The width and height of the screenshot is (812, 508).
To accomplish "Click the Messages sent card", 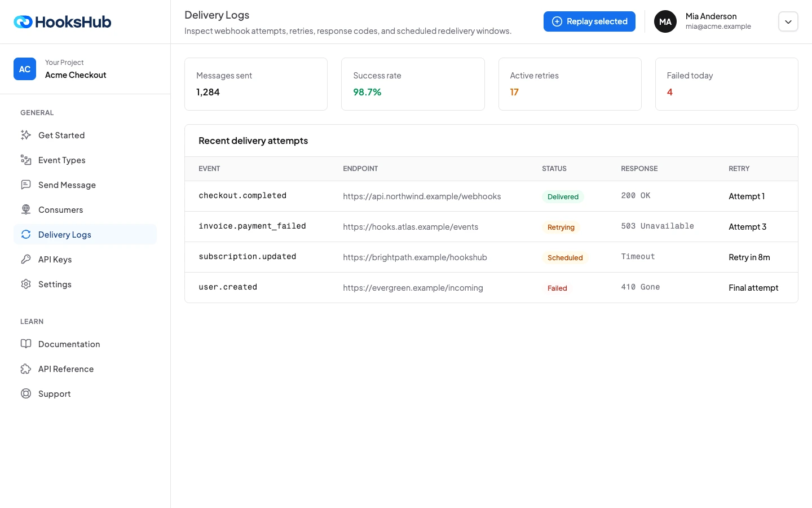I will click(x=256, y=84).
